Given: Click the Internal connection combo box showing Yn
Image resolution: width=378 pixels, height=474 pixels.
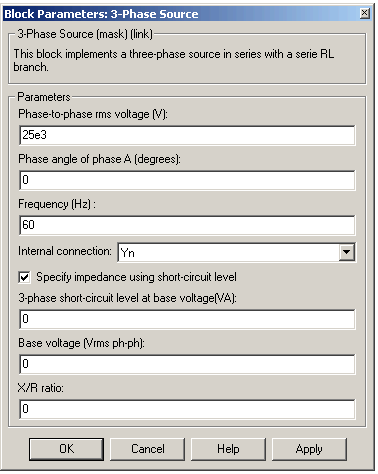Looking at the screenshot, I should [x=237, y=252].
